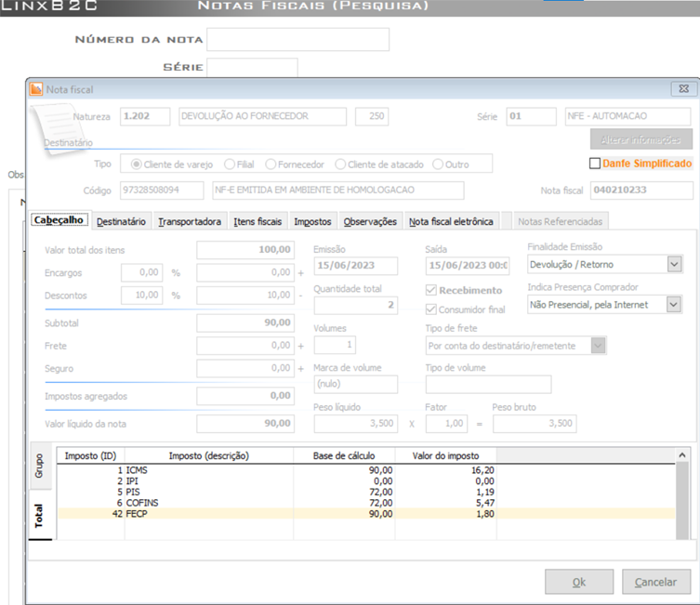Toggle the Consumidor final checkbox

(x=430, y=309)
